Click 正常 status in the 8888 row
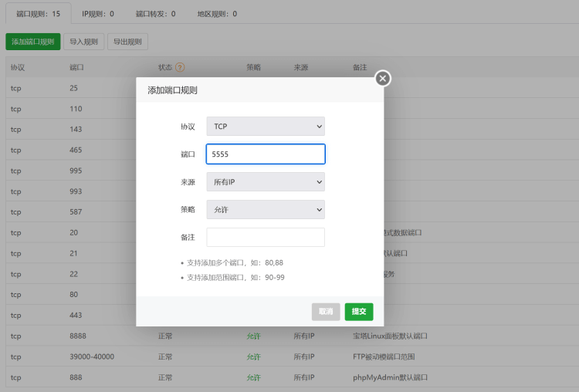The image size is (579, 392). [x=165, y=336]
